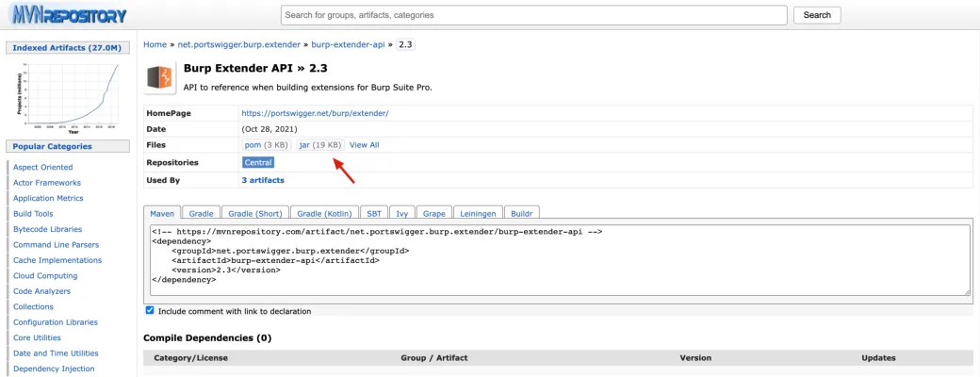The image size is (980, 377).
Task: Open the Aspect Oriented category
Action: pyautogui.click(x=43, y=167)
